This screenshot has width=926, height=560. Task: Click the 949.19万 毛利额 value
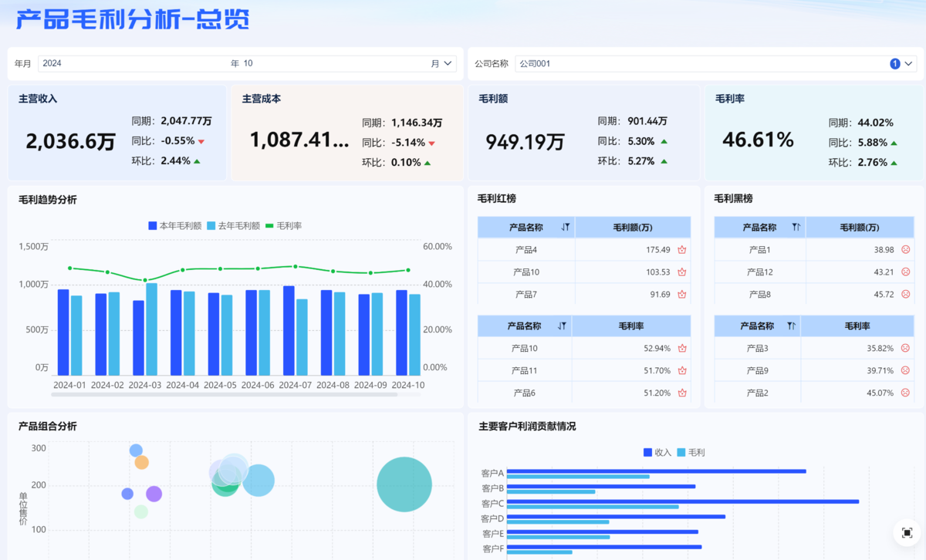526,142
